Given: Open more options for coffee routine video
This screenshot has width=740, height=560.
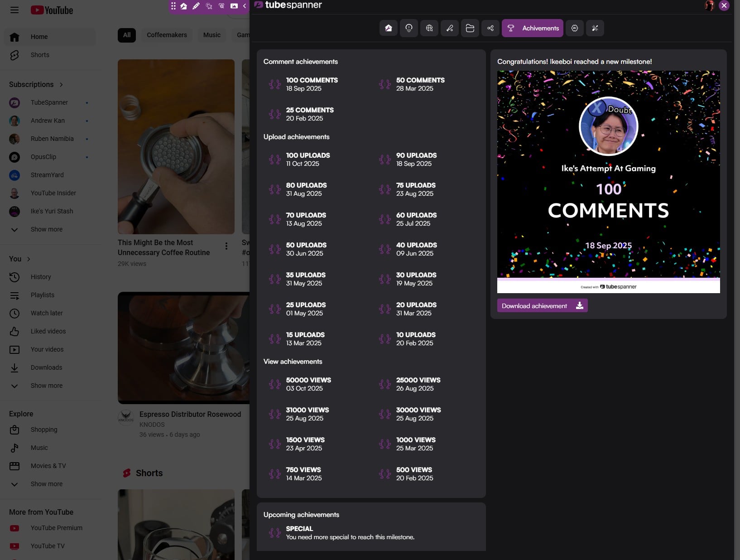Looking at the screenshot, I should [226, 246].
